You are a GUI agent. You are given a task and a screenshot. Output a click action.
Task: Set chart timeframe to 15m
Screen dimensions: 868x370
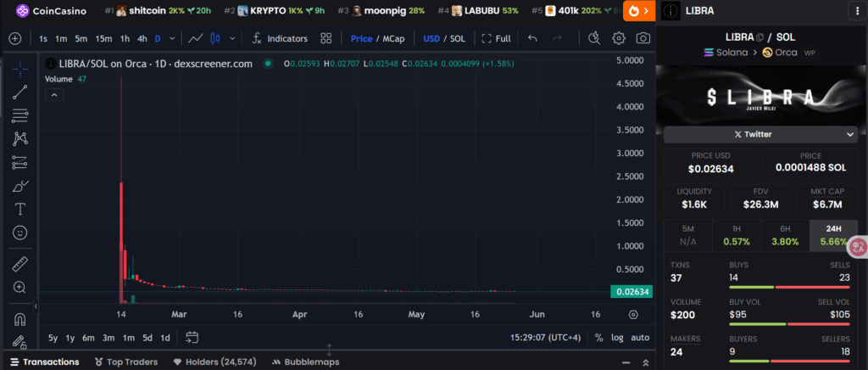(x=103, y=39)
